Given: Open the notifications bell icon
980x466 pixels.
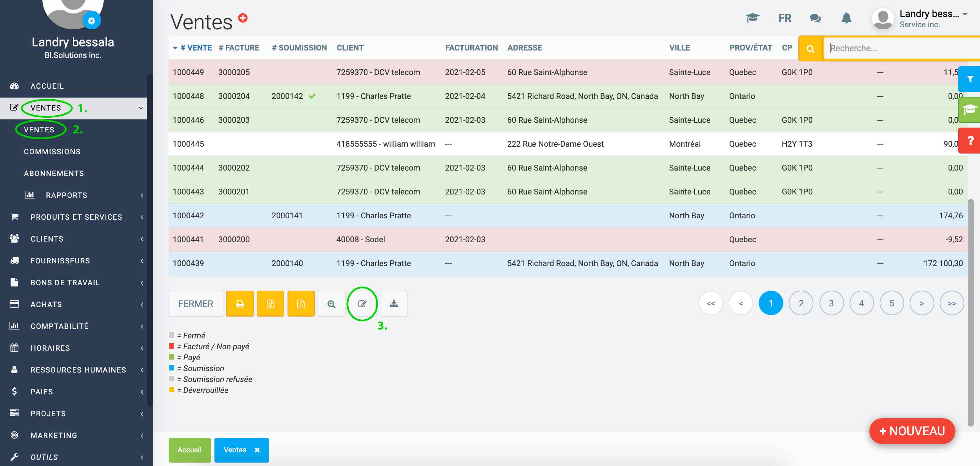Looking at the screenshot, I should (846, 18).
